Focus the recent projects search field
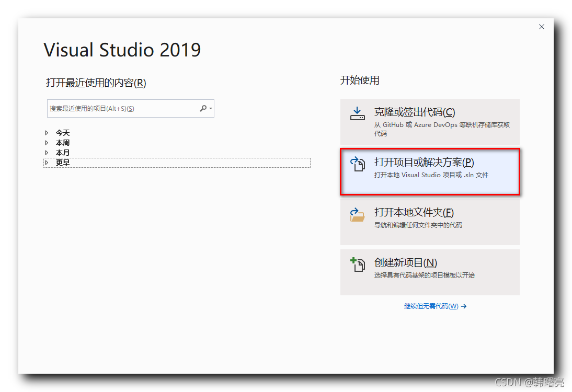572x392 pixels. pyautogui.click(x=131, y=108)
